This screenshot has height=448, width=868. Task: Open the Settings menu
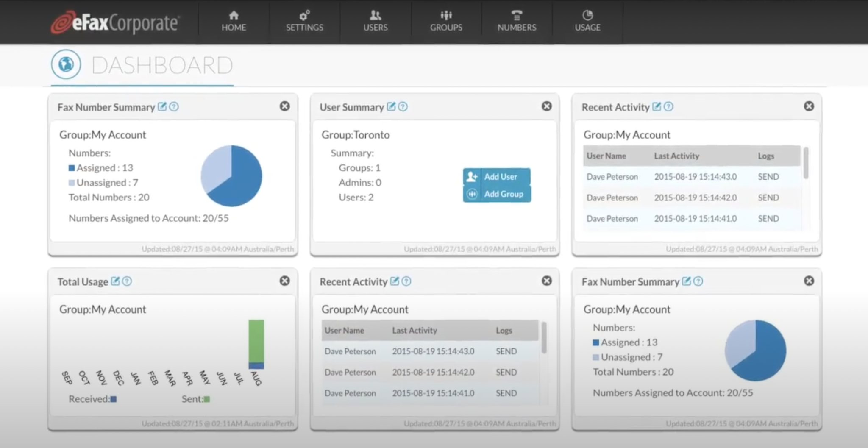[x=304, y=21]
